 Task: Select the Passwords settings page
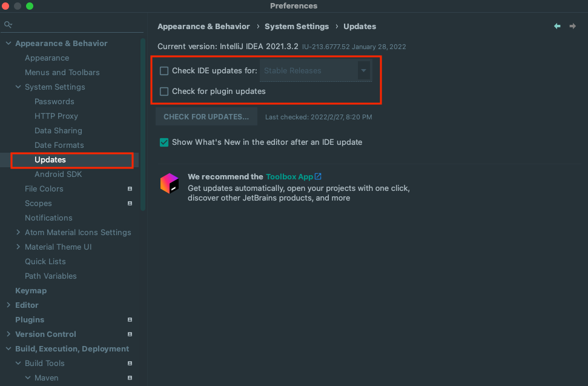(55, 102)
